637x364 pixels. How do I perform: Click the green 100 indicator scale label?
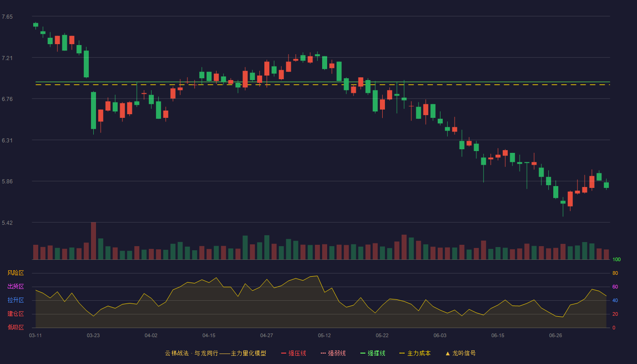coord(617,260)
